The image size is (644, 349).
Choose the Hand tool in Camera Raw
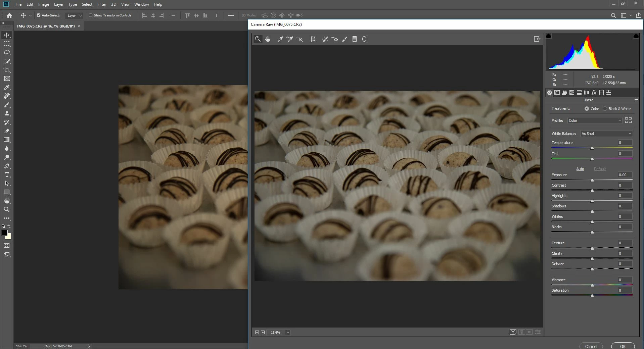tap(268, 39)
